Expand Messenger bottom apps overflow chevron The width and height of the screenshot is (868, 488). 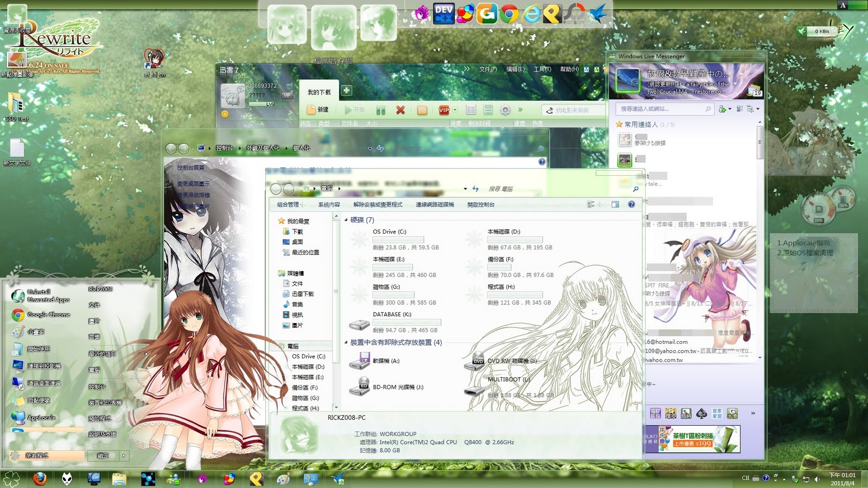pyautogui.click(x=752, y=413)
